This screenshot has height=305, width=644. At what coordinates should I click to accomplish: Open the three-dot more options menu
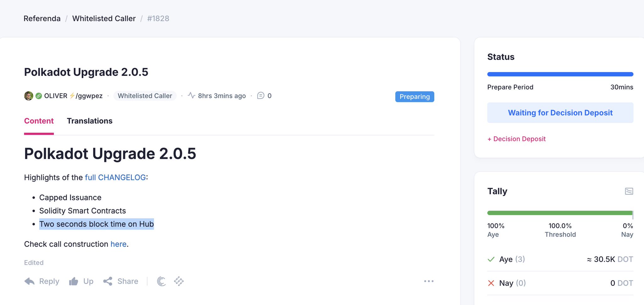click(429, 281)
